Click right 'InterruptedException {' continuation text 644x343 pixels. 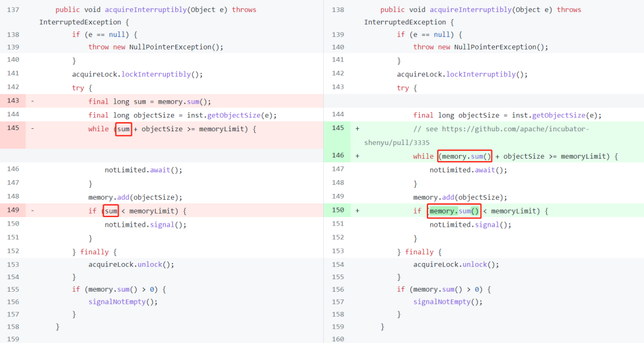(x=408, y=22)
